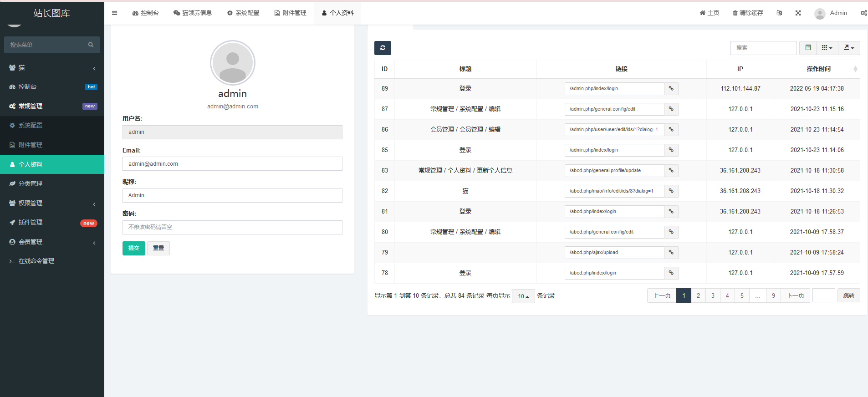Image resolution: width=868 pixels, height=397 pixels.
Task: Open the columns visibility dropdown
Action: coord(827,48)
